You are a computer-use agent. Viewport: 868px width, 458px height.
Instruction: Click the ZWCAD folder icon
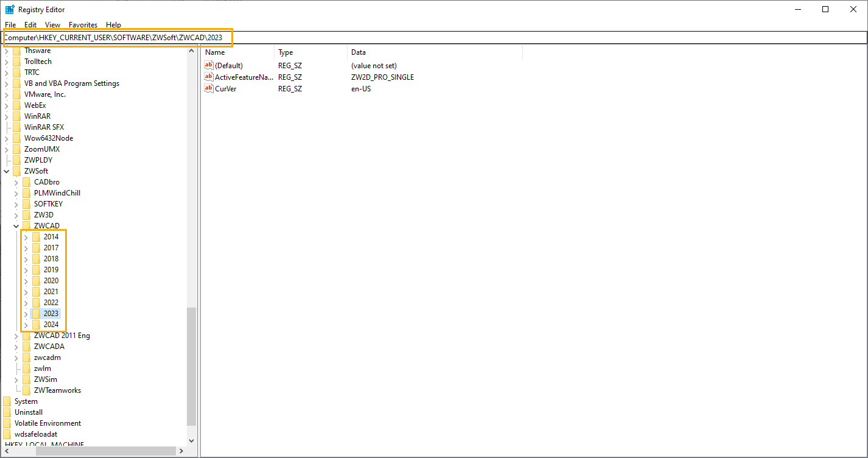(27, 226)
